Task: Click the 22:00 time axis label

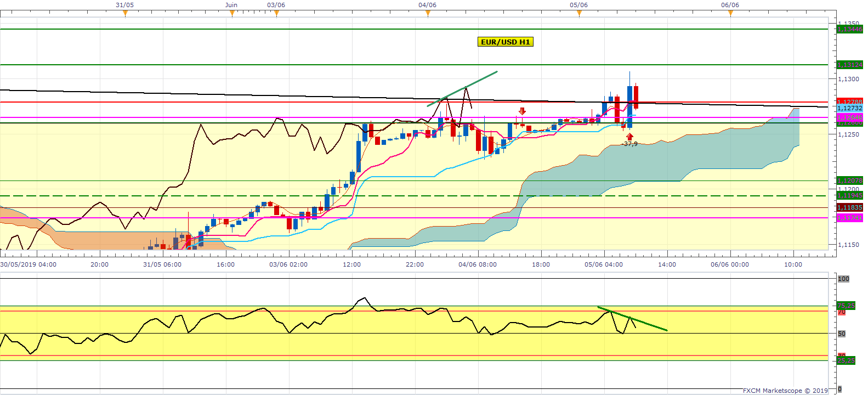Action: (415, 264)
